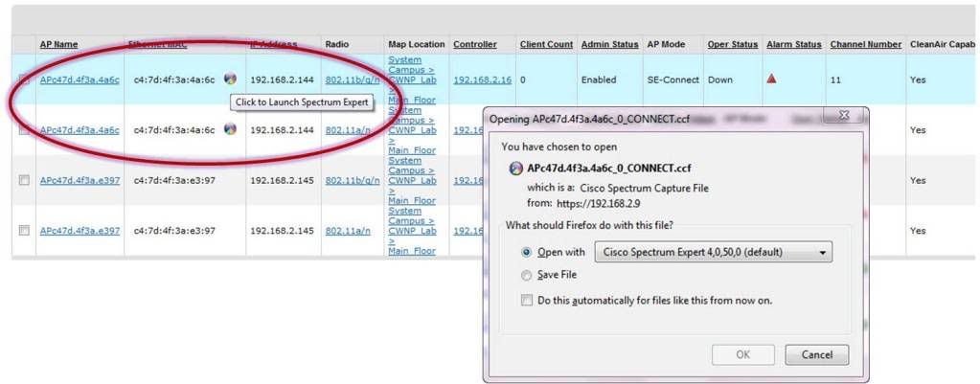Open Map Location link in first row
Image resolution: width=980 pixels, height=384 pixels.
click(x=413, y=79)
